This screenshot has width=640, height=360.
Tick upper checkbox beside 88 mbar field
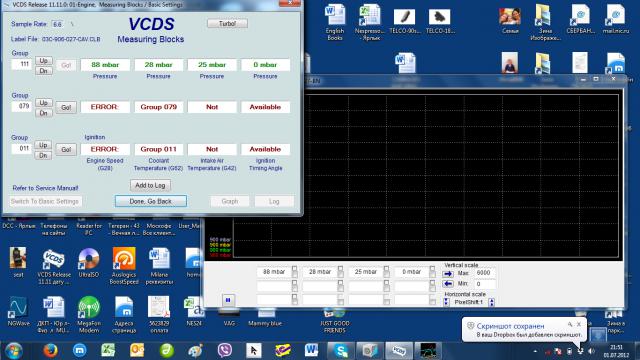point(294,269)
